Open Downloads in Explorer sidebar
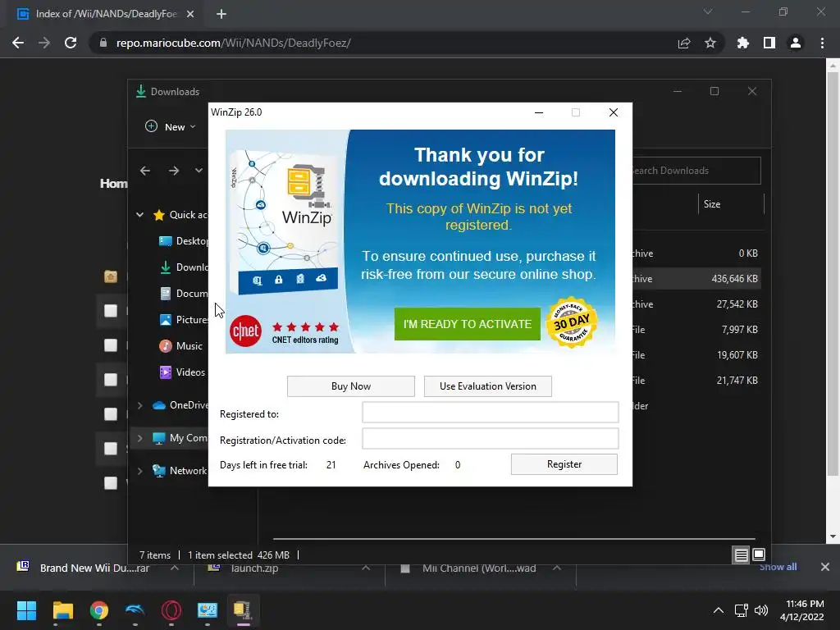This screenshot has height=630, width=840. [183, 267]
